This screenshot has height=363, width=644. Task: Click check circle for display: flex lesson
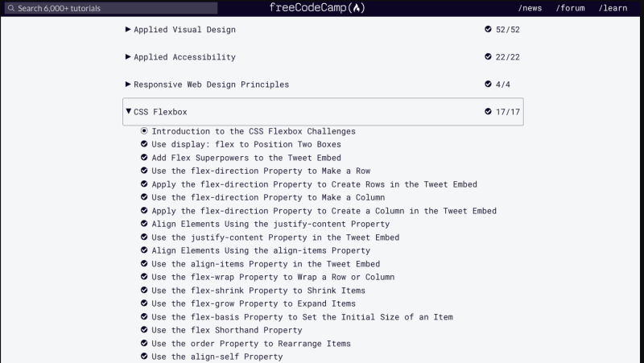click(x=144, y=144)
